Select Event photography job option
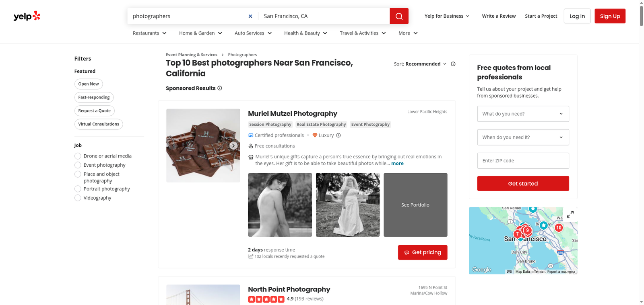 coord(78,165)
